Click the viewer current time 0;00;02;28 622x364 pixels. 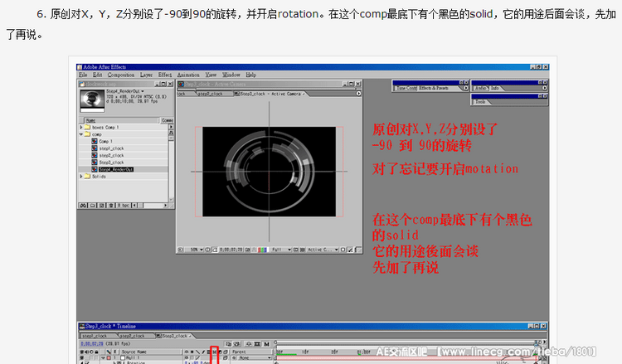[231, 250]
